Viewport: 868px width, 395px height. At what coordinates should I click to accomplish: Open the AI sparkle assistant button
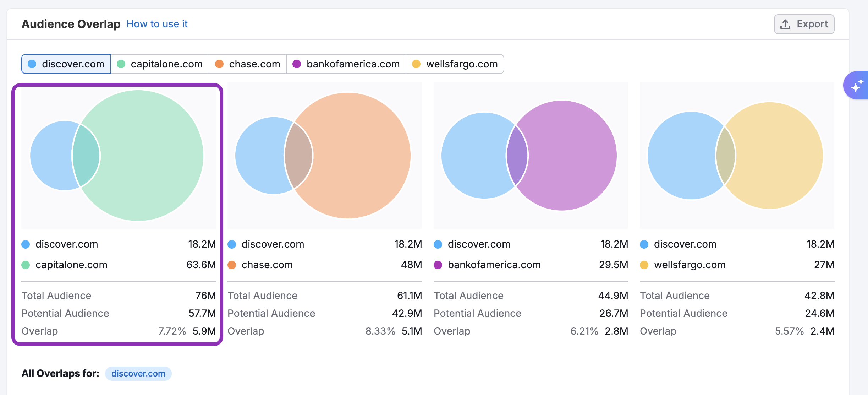click(x=857, y=86)
